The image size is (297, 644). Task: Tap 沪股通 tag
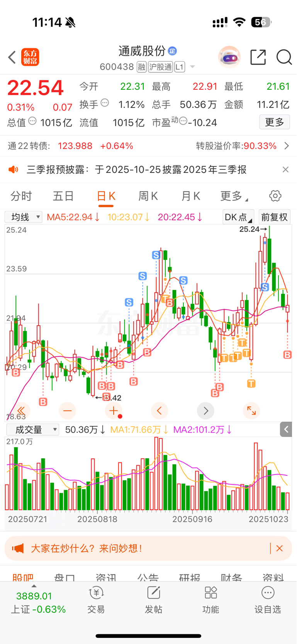click(160, 67)
